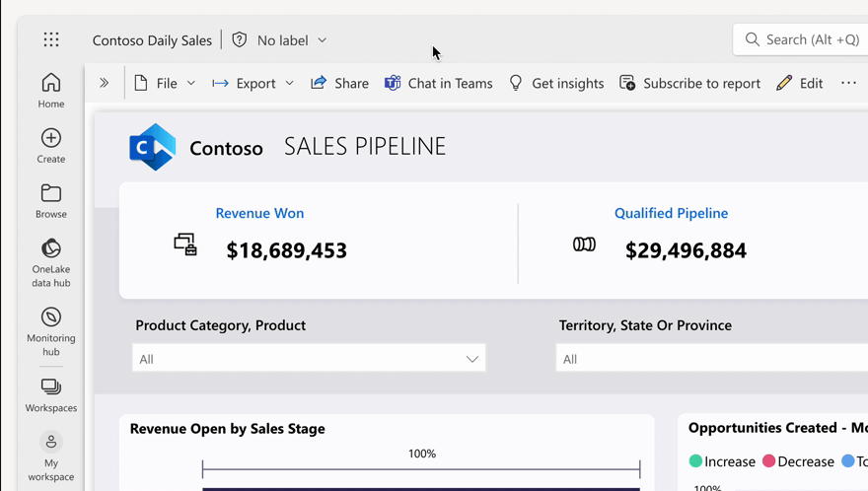The image size is (868, 491).
Task: Click Subscribe to report
Action: click(x=689, y=83)
